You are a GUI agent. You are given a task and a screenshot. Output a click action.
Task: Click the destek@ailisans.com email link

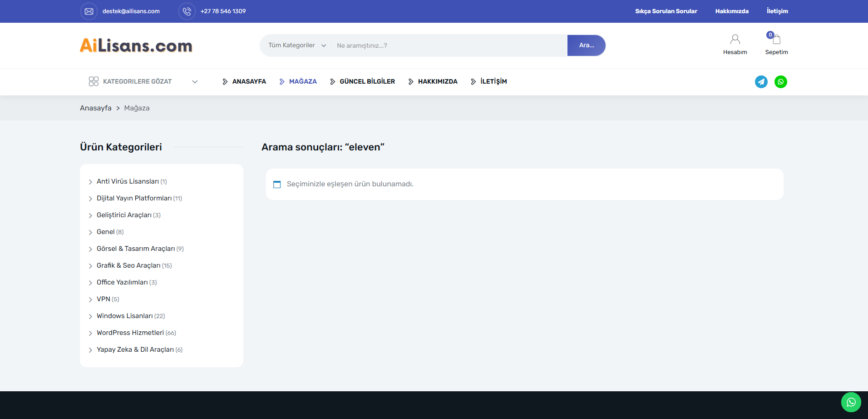[131, 11]
